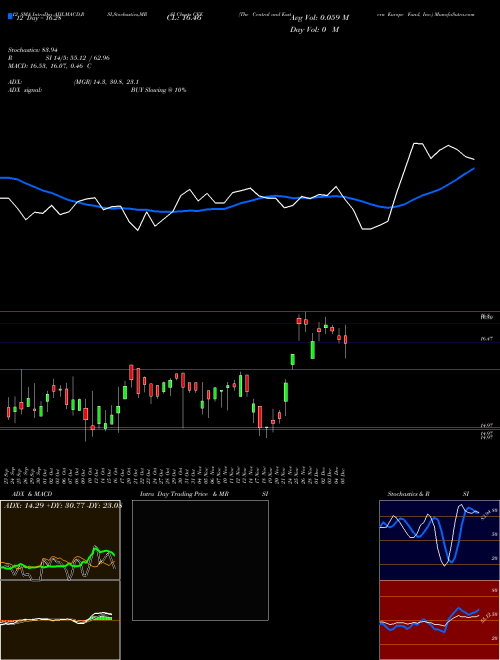This screenshot has width=500, height=660.
Task: Click the 'BUY Slowing @ 10%' signal text
Action: (158, 90)
